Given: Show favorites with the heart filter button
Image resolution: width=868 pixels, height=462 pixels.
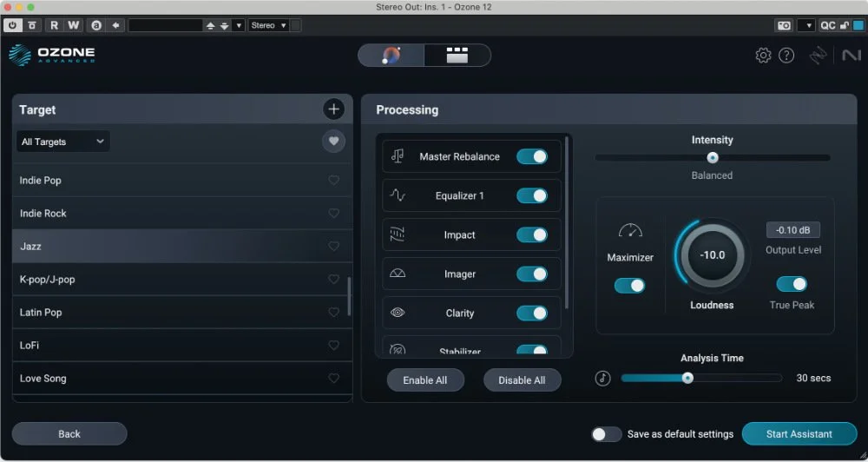Looking at the screenshot, I should 333,142.
